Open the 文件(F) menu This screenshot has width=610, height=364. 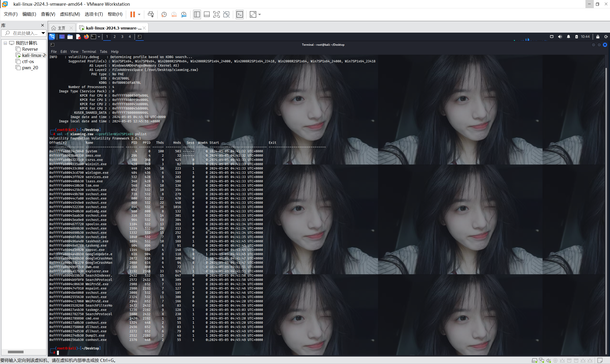[10, 14]
